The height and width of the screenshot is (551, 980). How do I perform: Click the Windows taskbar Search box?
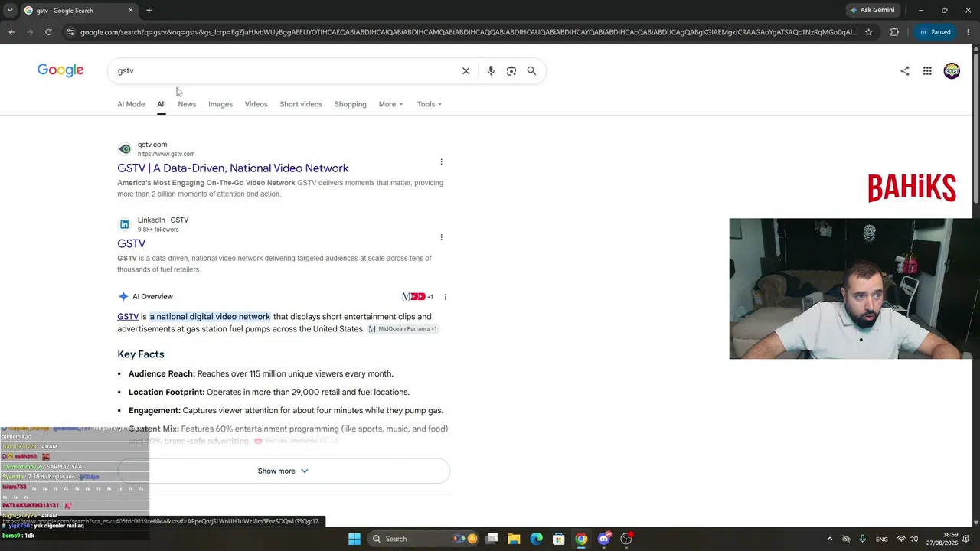tap(423, 539)
